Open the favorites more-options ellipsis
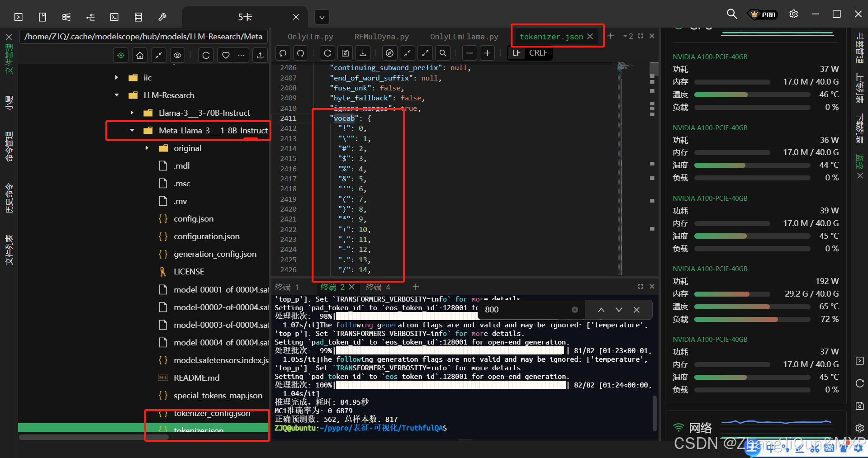The image size is (868, 458). [242, 55]
